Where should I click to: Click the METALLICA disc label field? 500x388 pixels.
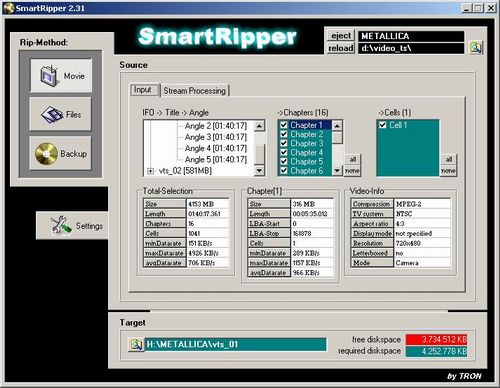click(411, 36)
